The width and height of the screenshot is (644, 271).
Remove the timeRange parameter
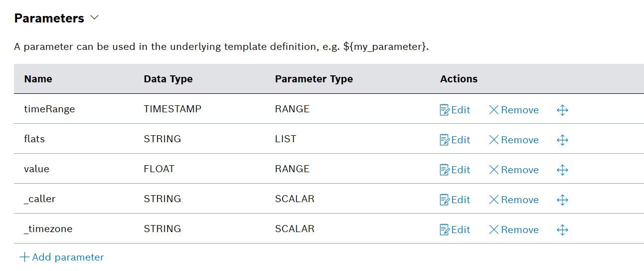[x=513, y=110]
